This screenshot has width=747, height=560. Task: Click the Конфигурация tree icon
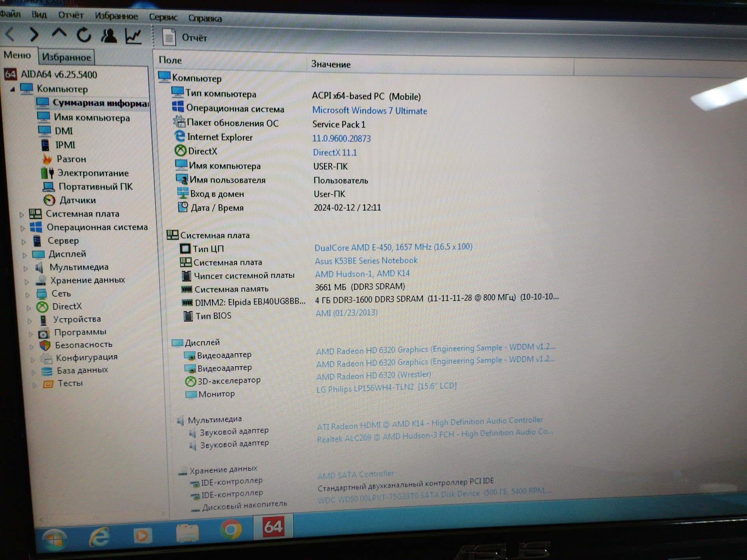pyautogui.click(x=46, y=358)
